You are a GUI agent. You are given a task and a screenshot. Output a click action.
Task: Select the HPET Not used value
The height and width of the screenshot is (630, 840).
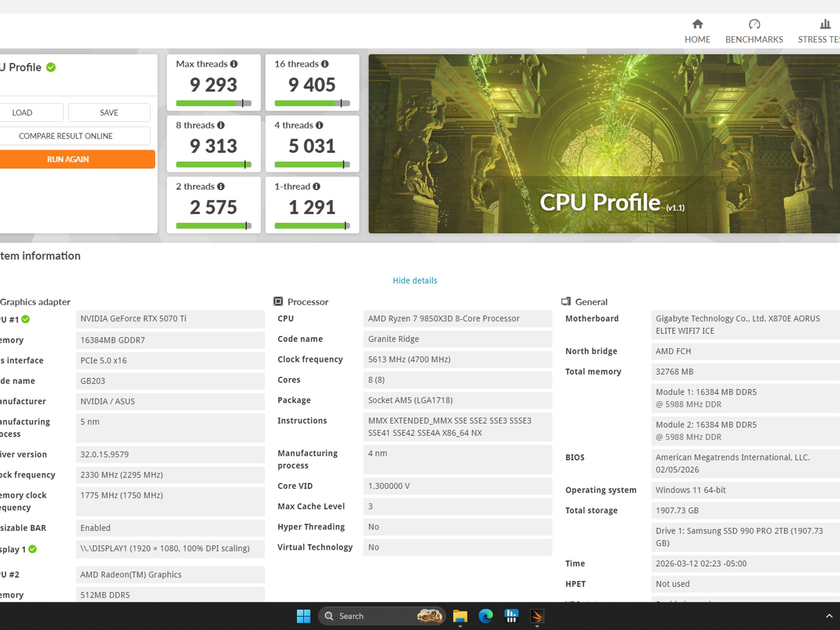746,584
